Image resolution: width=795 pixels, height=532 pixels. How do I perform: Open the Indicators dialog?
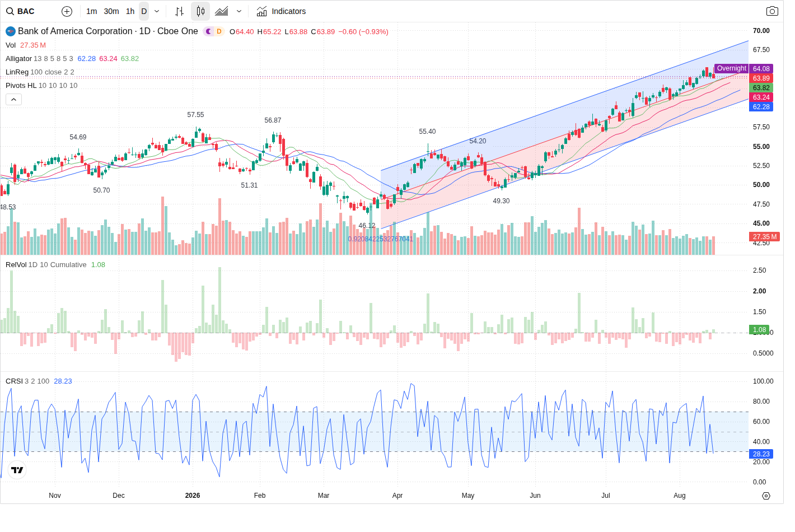[281, 11]
